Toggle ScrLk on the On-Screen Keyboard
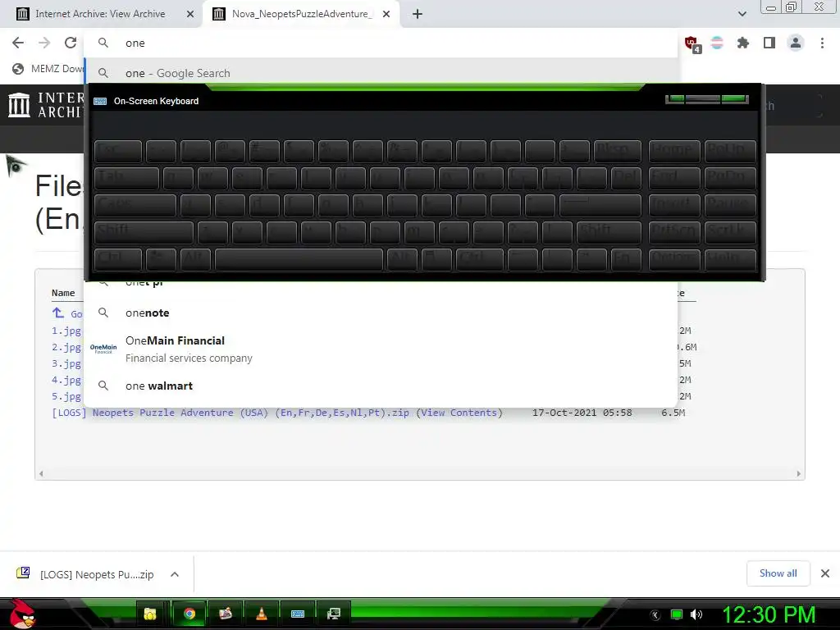Viewport: 840px width, 630px height. click(x=729, y=232)
